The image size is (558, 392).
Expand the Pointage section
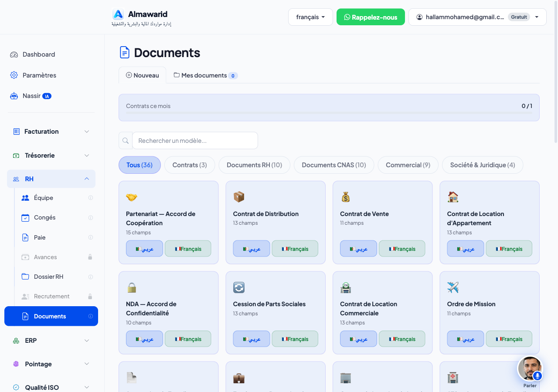pos(51,364)
